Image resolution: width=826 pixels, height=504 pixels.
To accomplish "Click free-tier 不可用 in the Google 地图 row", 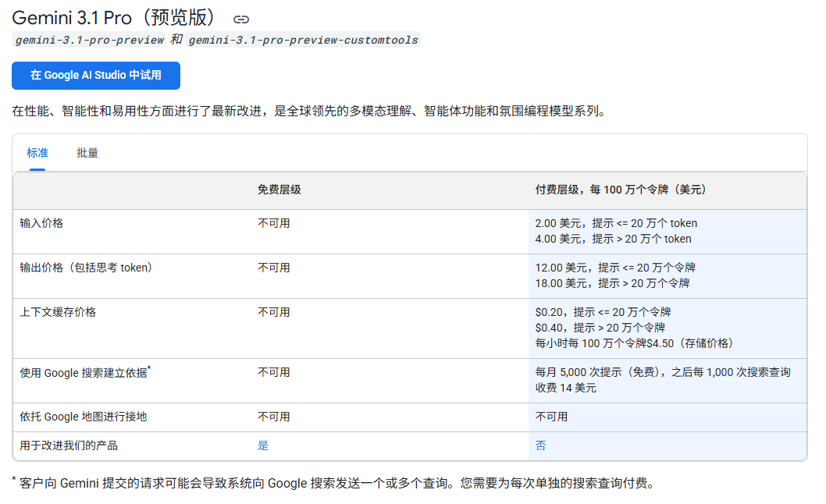I will point(274,417).
